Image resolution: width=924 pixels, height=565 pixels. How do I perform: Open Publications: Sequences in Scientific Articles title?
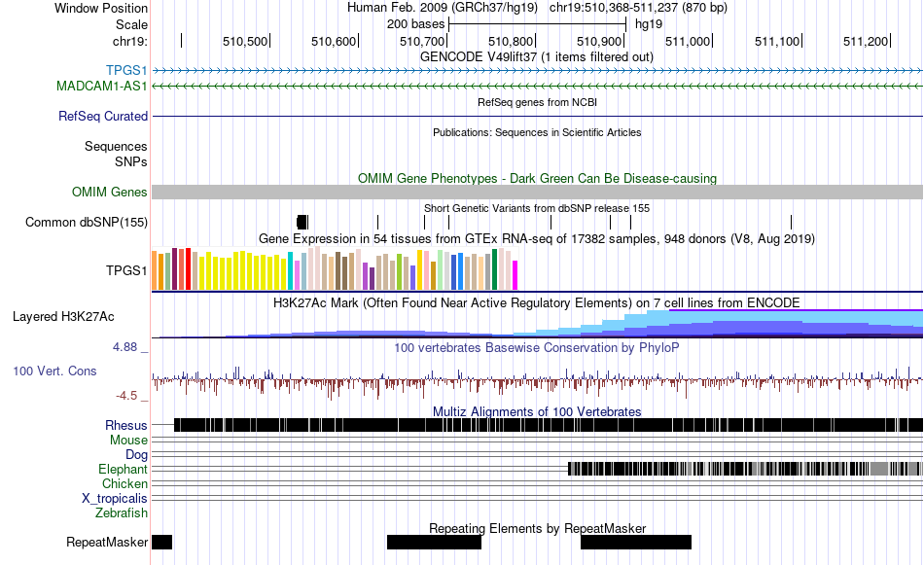pos(537,132)
